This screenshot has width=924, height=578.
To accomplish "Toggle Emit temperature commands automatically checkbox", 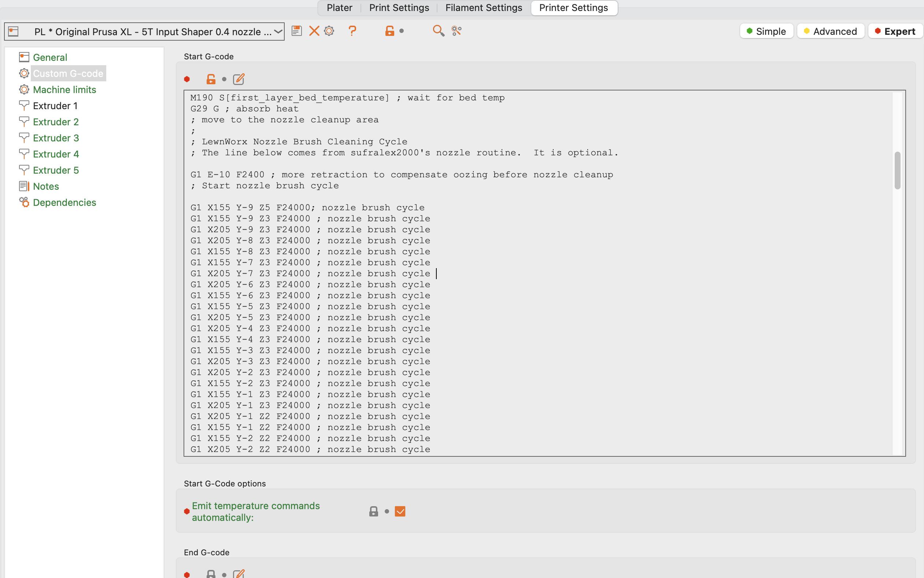I will pyautogui.click(x=400, y=511).
